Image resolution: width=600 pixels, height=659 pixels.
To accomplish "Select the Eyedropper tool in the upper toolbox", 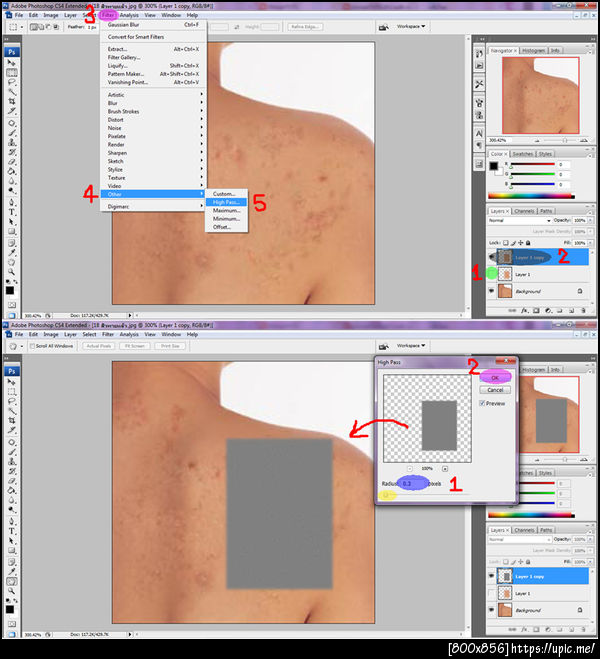I will (11, 253).
